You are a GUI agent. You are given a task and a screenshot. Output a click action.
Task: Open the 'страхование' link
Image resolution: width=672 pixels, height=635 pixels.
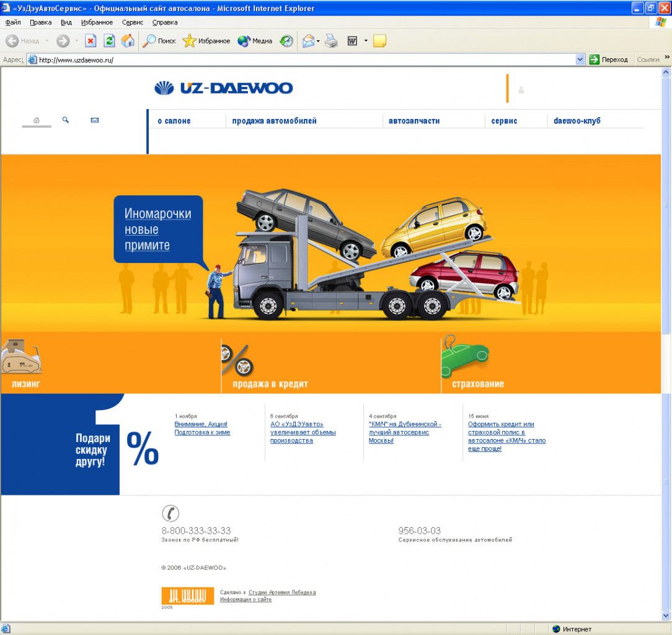[x=478, y=384]
